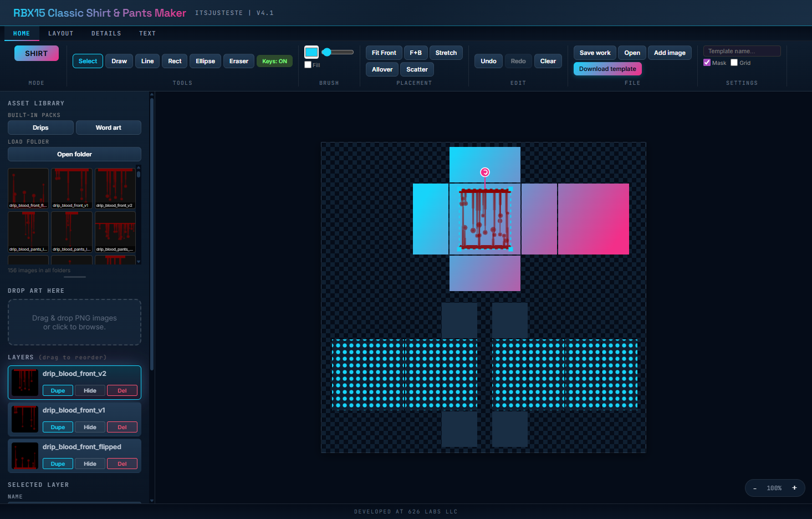This screenshot has height=519, width=812.
Task: Click the drip_blood_front_v2 layer preview thumbnail
Action: point(25,383)
